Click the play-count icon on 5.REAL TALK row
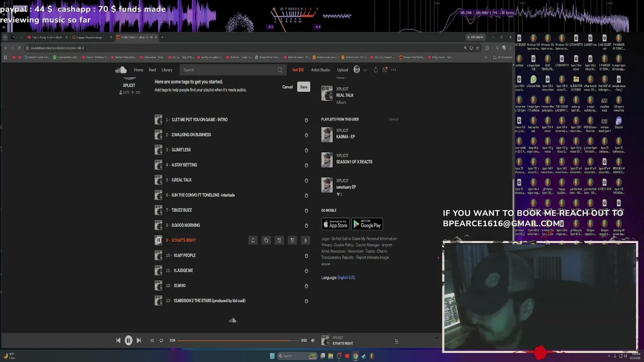The height and width of the screenshot is (362, 644). [x=306, y=180]
